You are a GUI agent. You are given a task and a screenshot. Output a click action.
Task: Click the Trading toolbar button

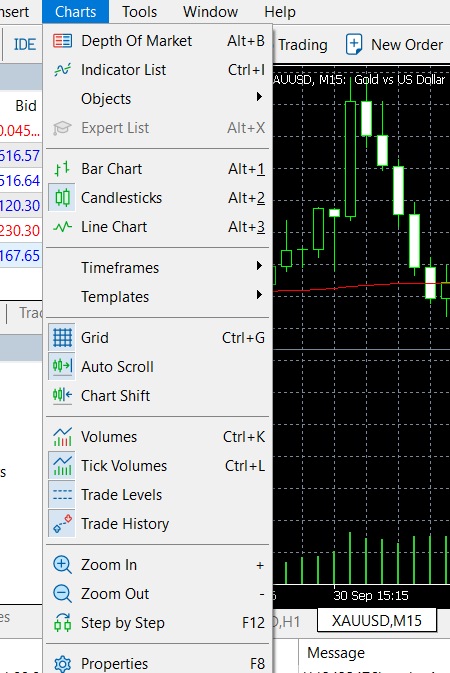pos(303,45)
